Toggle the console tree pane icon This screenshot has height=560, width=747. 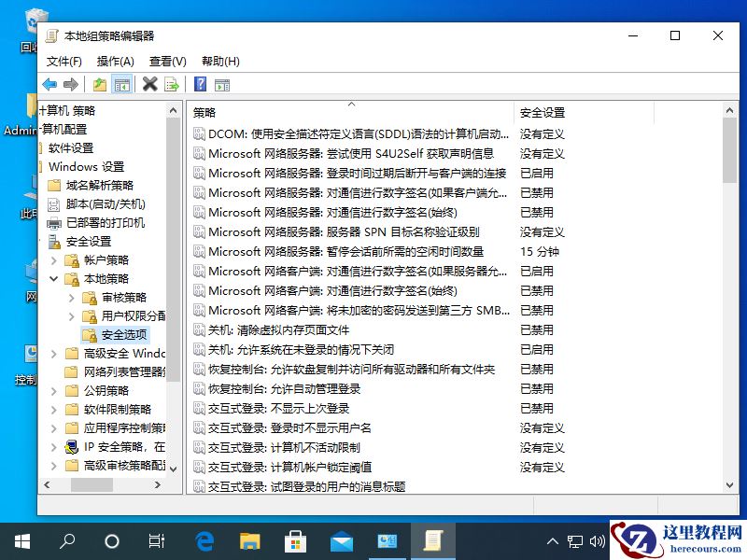pyautogui.click(x=122, y=84)
